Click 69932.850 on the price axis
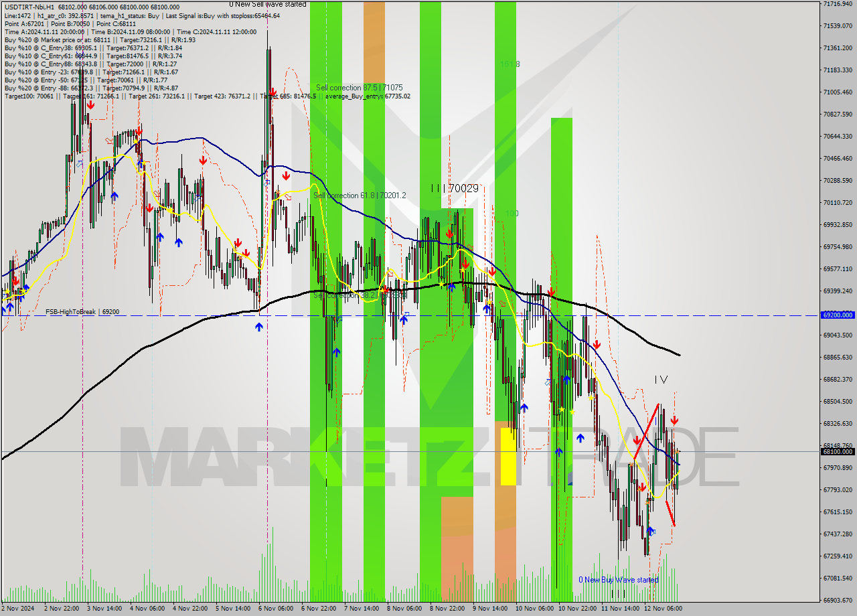The width and height of the screenshot is (857, 616). (x=838, y=225)
